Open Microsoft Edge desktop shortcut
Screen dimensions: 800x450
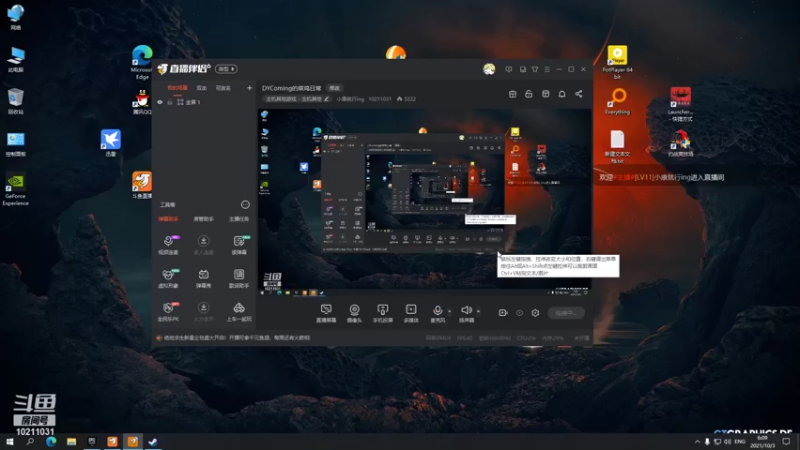142,62
